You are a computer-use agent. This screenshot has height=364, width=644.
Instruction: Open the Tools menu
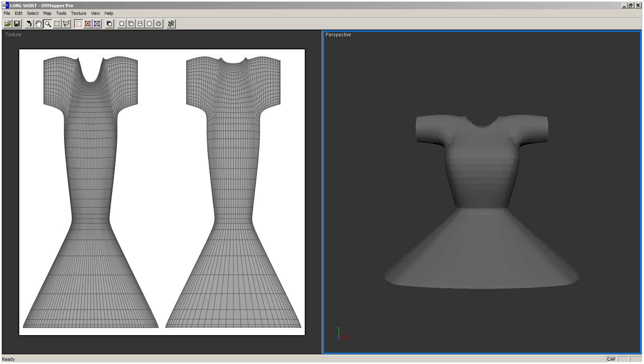(61, 13)
